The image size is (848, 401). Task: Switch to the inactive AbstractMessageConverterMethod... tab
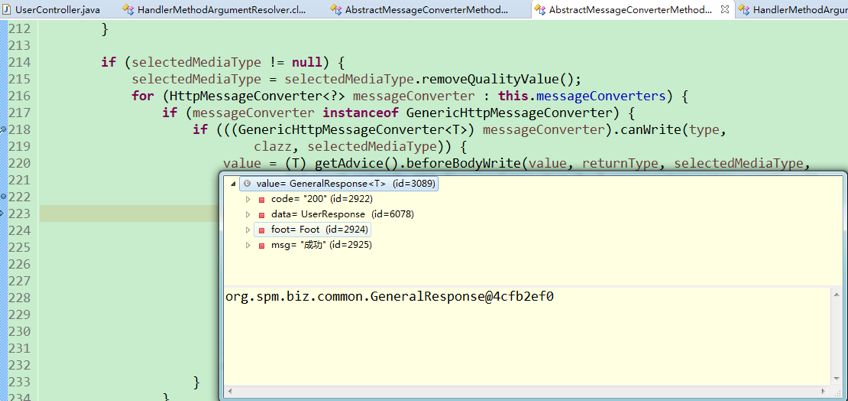tap(427, 9)
